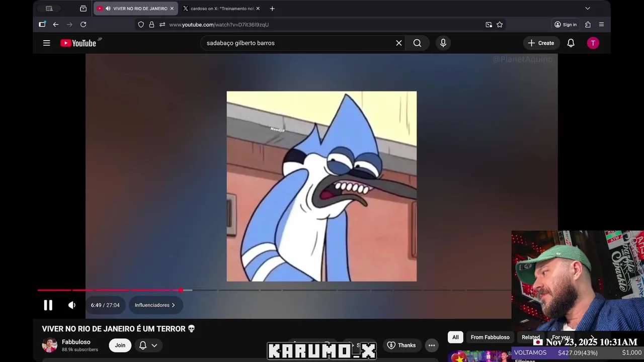This screenshot has height=362, width=644.
Task: Click the video title text
Action: (118, 329)
